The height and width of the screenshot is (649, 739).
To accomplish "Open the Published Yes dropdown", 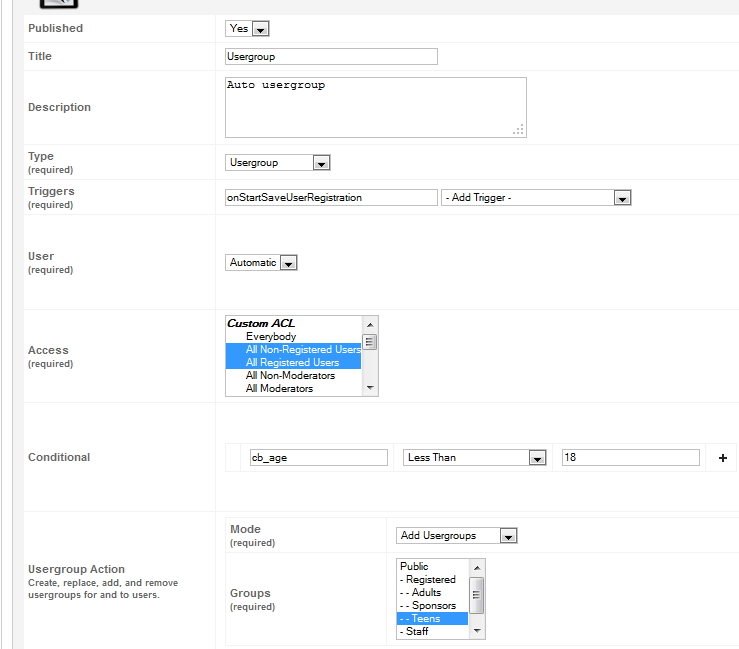I will coord(247,29).
